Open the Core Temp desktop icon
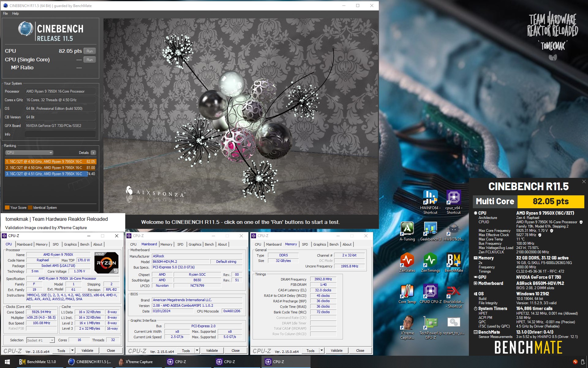The height and width of the screenshot is (368, 588). 407,294
